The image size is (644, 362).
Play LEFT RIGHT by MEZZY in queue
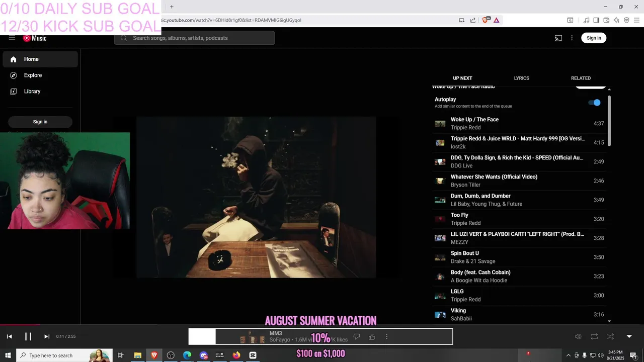click(519, 238)
